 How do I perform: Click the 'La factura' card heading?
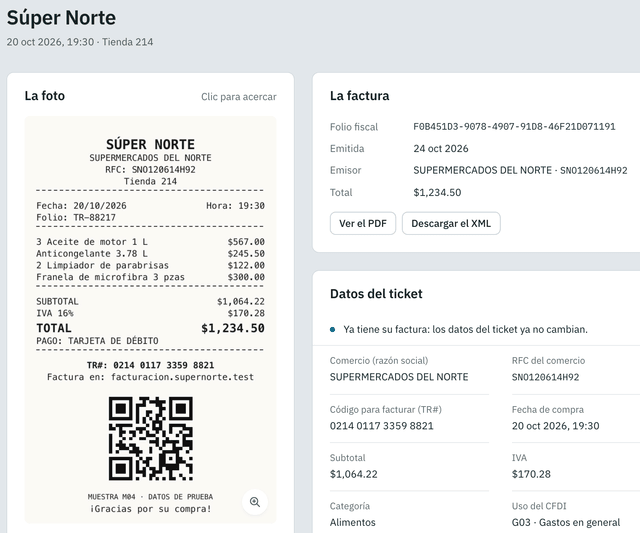(360, 95)
